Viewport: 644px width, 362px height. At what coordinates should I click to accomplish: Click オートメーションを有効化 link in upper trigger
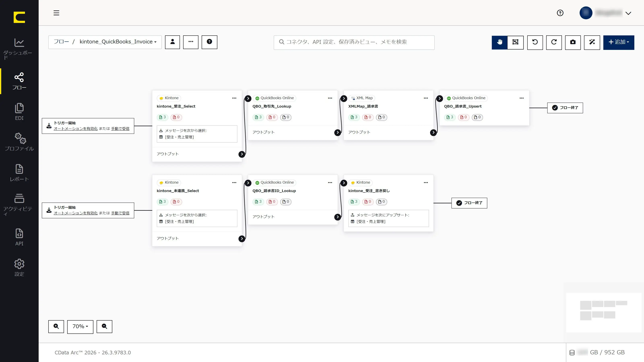click(75, 129)
